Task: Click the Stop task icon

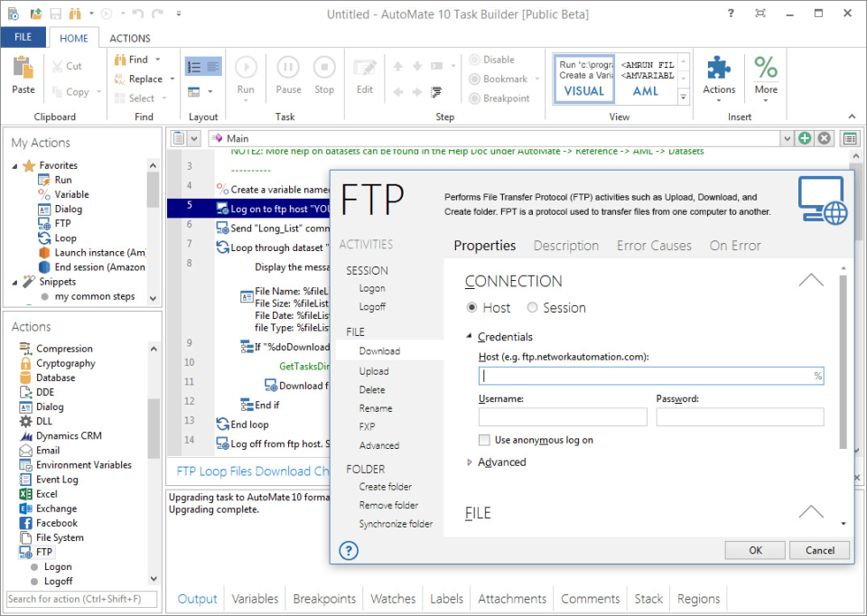Action: tap(324, 68)
